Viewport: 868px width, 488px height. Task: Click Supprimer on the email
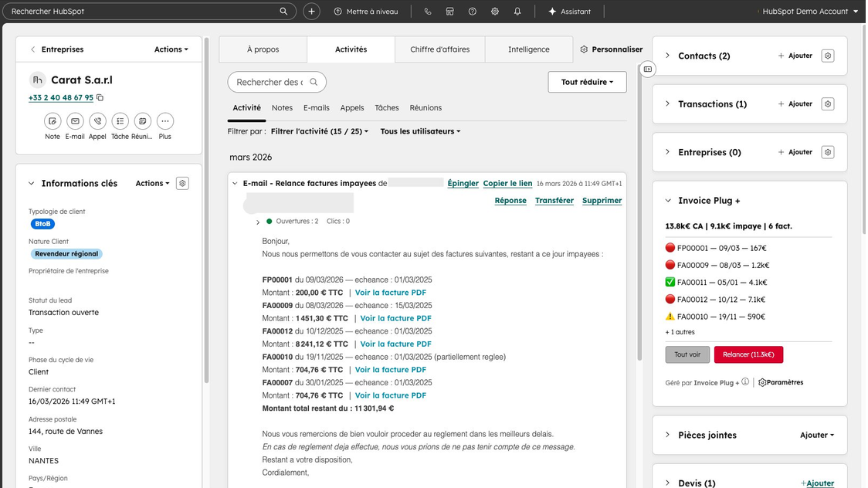point(602,200)
